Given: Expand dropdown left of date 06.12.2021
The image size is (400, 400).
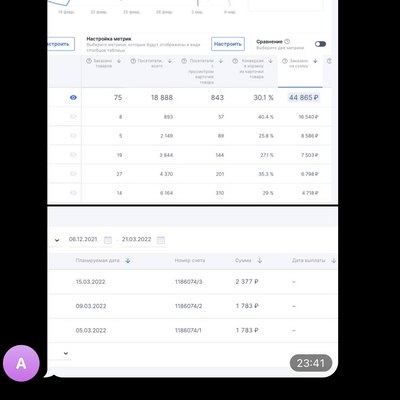Looking at the screenshot, I should click(57, 240).
